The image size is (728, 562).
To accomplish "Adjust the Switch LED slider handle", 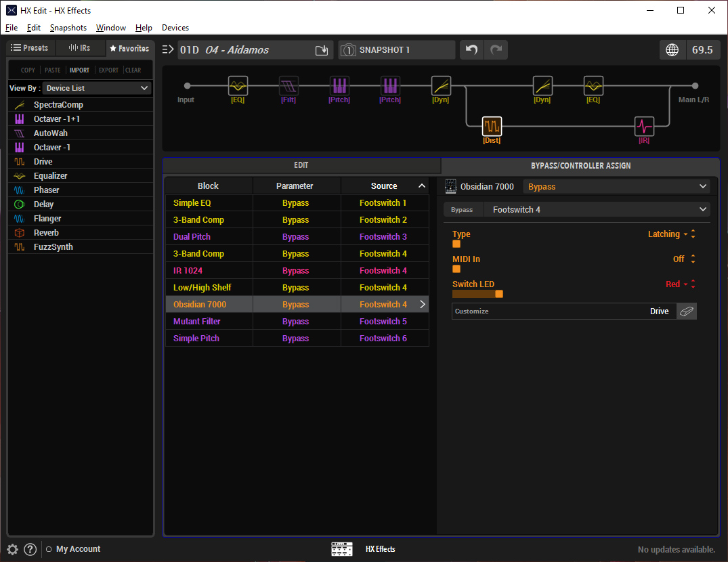I will 499,294.
